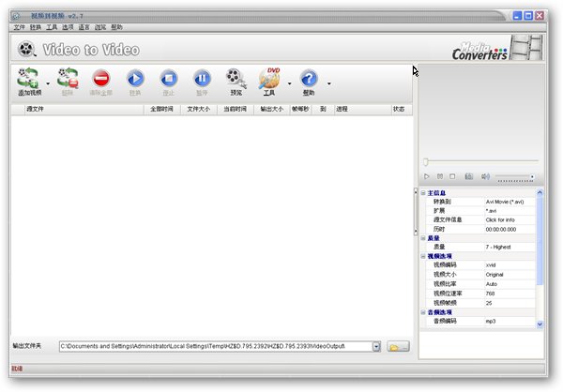Click the 全部时间 column header
Viewport: 563px width, 392px height.
162,109
